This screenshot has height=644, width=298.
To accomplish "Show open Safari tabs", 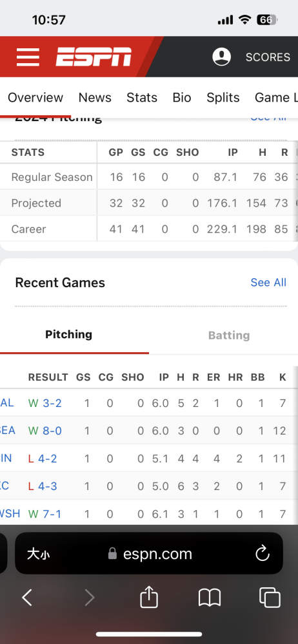I will pyautogui.click(x=270, y=597).
